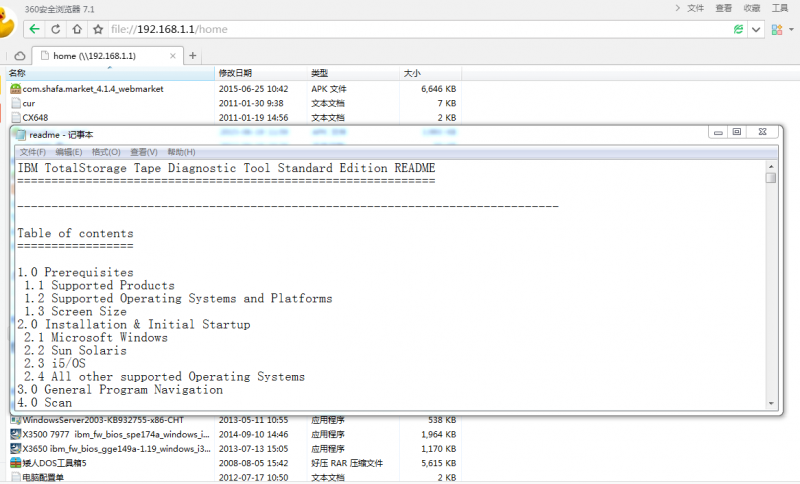This screenshot has width=800, height=484.
Task: Click the 360 browser duck logo
Action: (x=7, y=22)
